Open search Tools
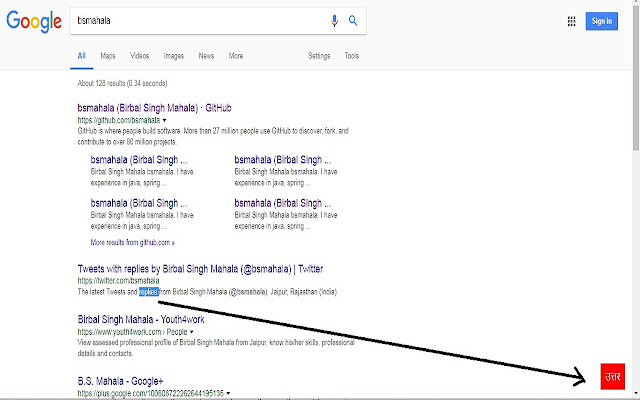The width and height of the screenshot is (640, 400). pyautogui.click(x=351, y=56)
